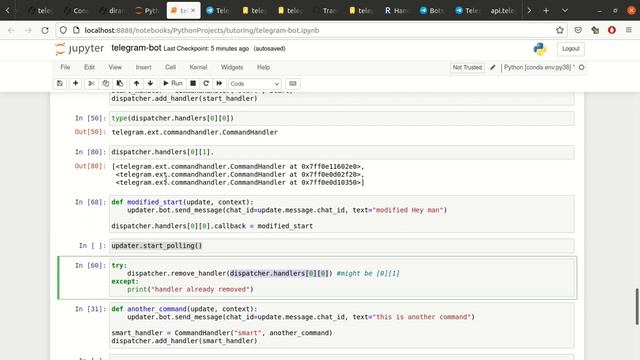Click the kernel status circle indicator
This screenshot has width=640, height=360.
(x=582, y=67)
